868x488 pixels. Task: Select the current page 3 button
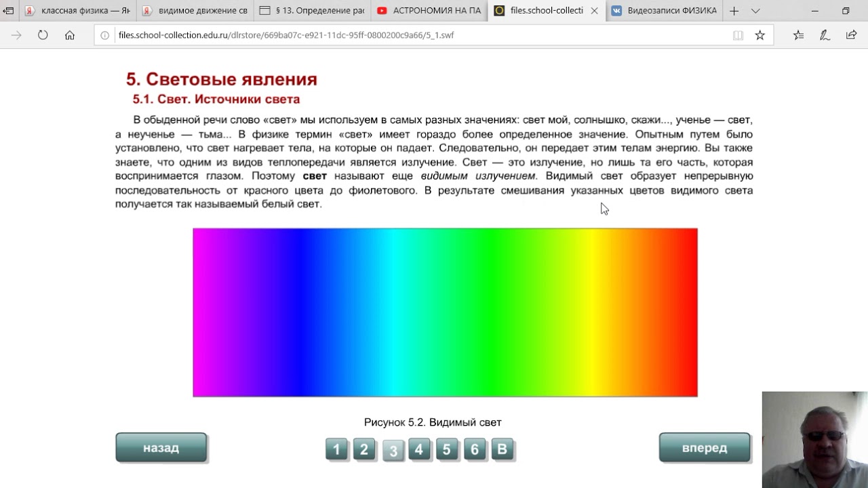click(x=393, y=451)
